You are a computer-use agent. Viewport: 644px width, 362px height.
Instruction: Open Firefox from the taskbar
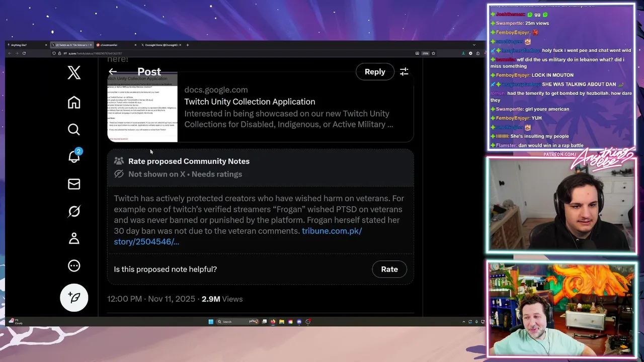pyautogui.click(x=273, y=322)
